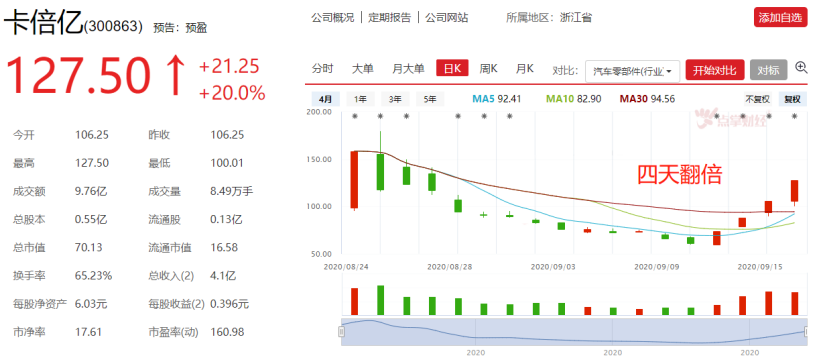Select the 月K chart tab
The width and height of the screenshot is (816, 363).
coord(525,68)
